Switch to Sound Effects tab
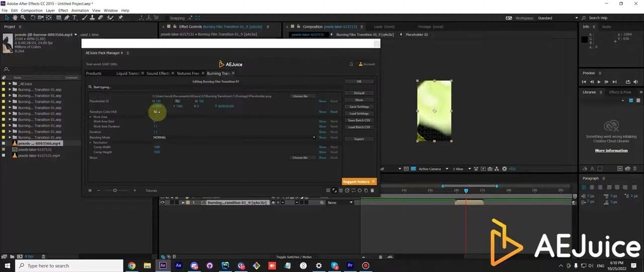644x272 pixels. click(x=158, y=73)
